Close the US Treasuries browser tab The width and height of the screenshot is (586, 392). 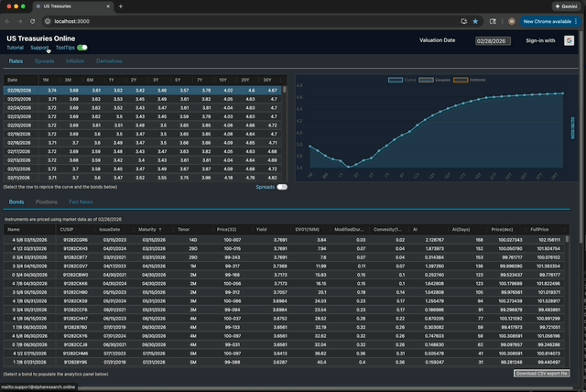pos(106,5)
